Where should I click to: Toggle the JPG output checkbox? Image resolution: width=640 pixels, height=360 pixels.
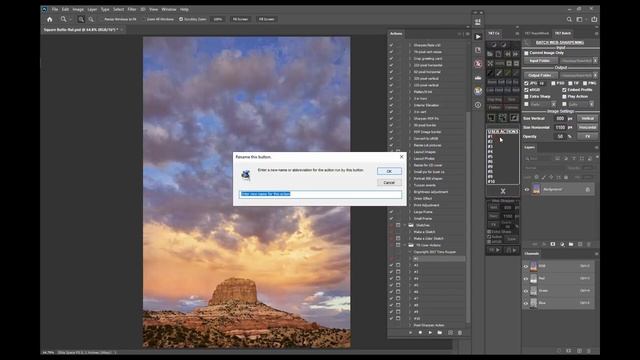pos(527,83)
